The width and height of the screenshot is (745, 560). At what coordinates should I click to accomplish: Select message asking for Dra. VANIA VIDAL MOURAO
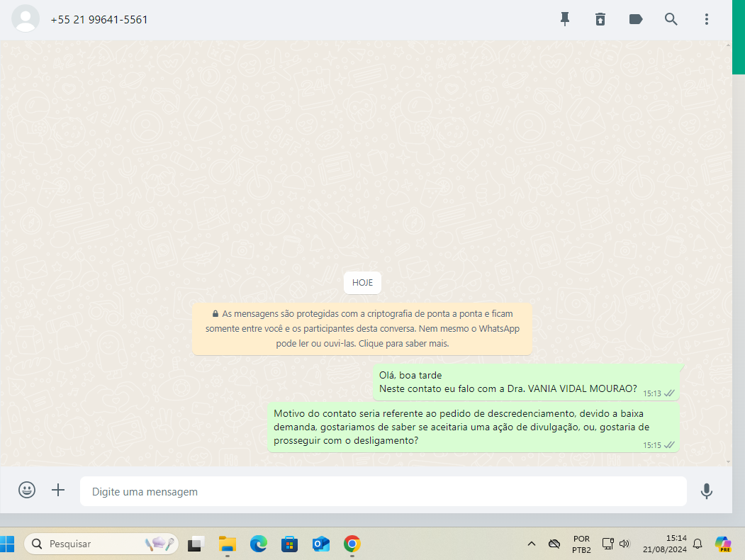pos(526,382)
